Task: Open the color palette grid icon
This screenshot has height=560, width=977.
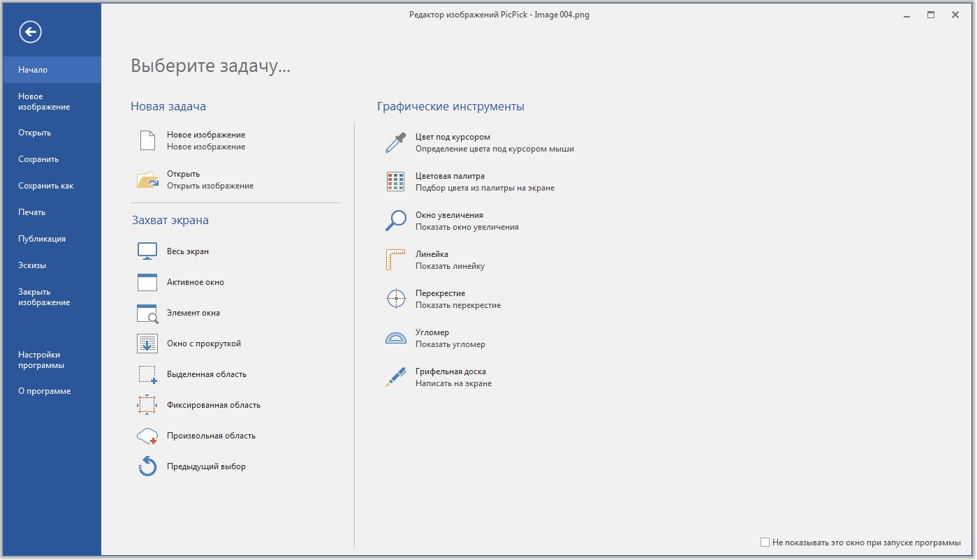Action: [x=396, y=182]
